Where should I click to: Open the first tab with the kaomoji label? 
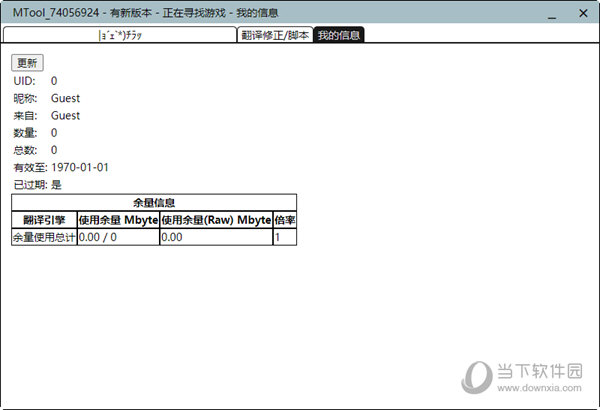click(x=120, y=35)
